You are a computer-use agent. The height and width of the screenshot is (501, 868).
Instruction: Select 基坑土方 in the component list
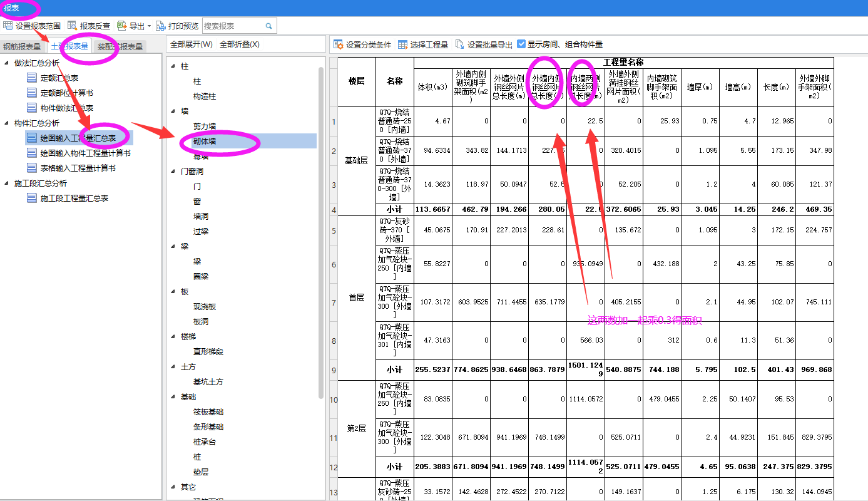[208, 382]
